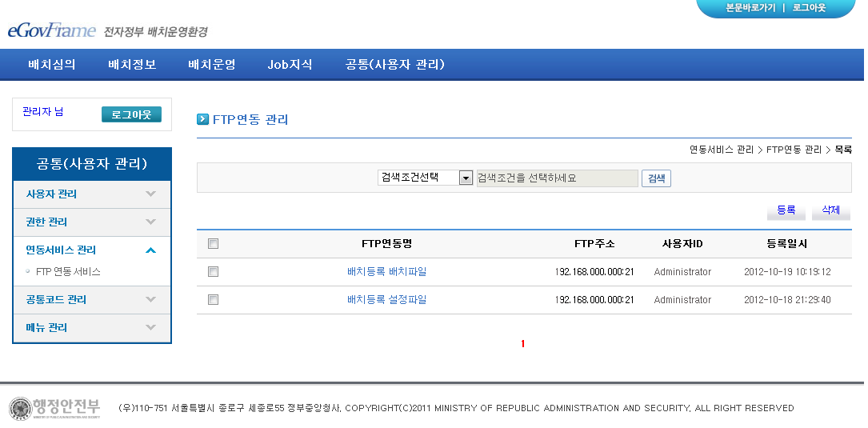Click the 등록 button
The width and height of the screenshot is (868, 428).
click(786, 210)
